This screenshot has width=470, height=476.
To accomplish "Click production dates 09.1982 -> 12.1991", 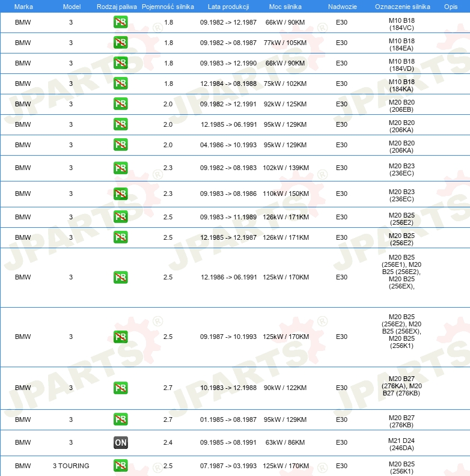I will click(x=228, y=104).
